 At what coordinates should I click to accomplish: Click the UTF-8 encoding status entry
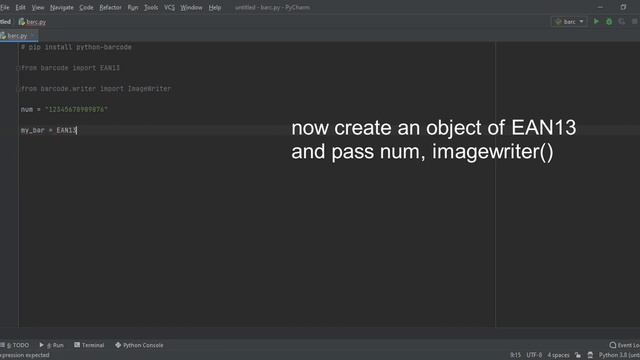(534, 355)
